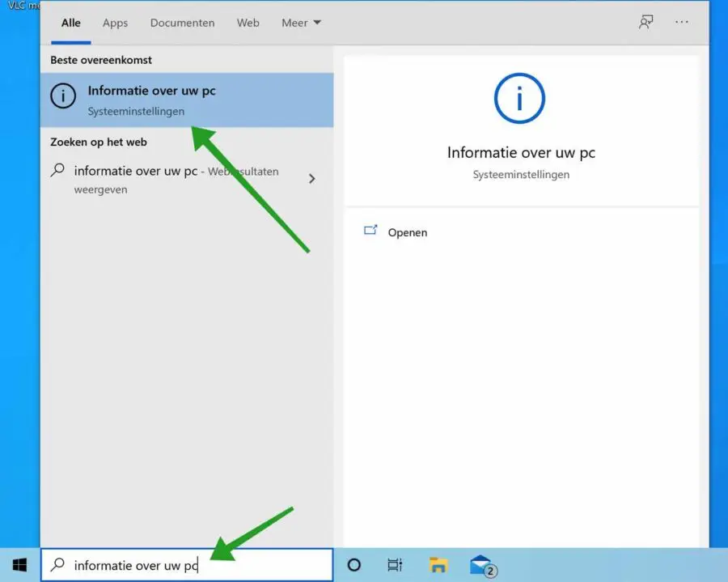This screenshot has height=582, width=728.
Task: Click the Zoeken op het web heading
Action: [x=99, y=142]
